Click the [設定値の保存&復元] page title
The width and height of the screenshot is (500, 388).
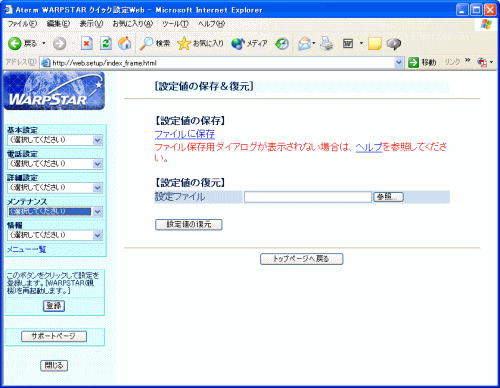tap(204, 87)
